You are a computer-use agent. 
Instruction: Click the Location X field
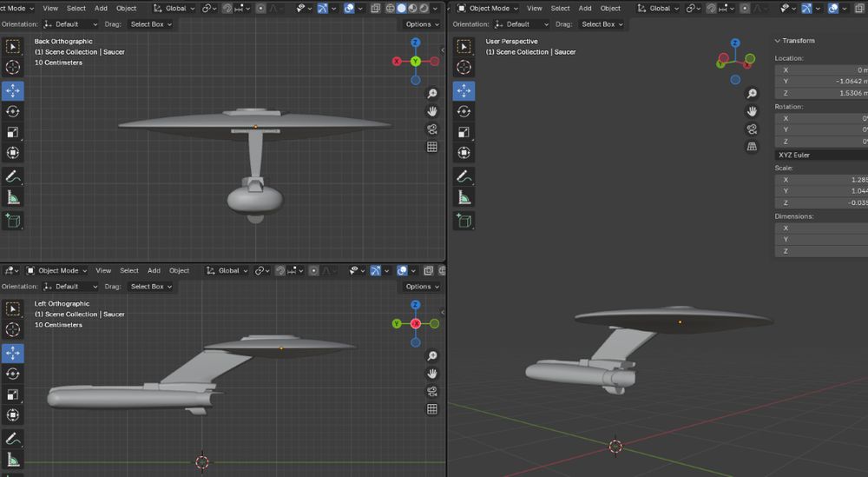(821, 70)
